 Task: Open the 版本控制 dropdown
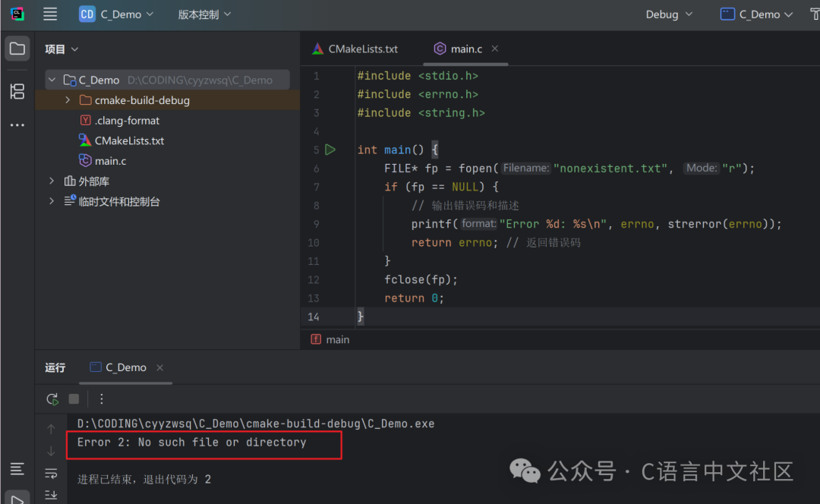point(204,14)
